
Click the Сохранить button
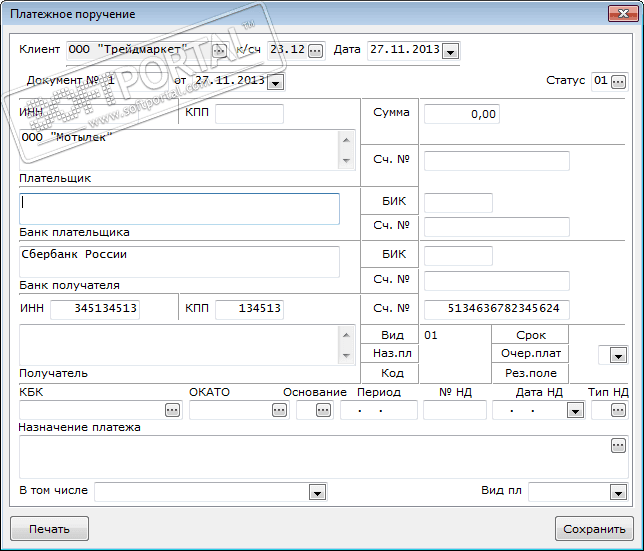594,528
